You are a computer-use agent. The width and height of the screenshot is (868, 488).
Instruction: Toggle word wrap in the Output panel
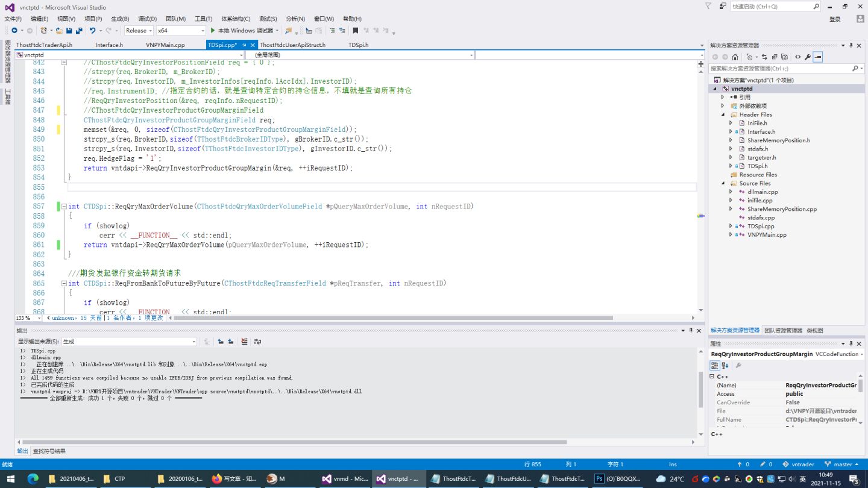tap(257, 342)
